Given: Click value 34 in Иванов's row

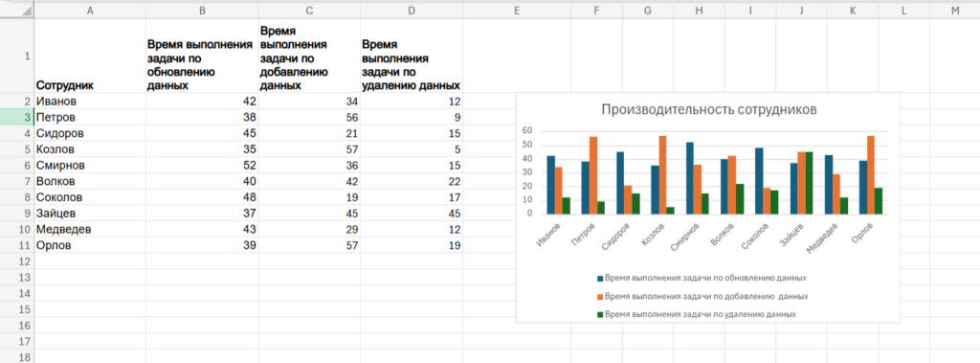Looking at the screenshot, I should (x=309, y=102).
